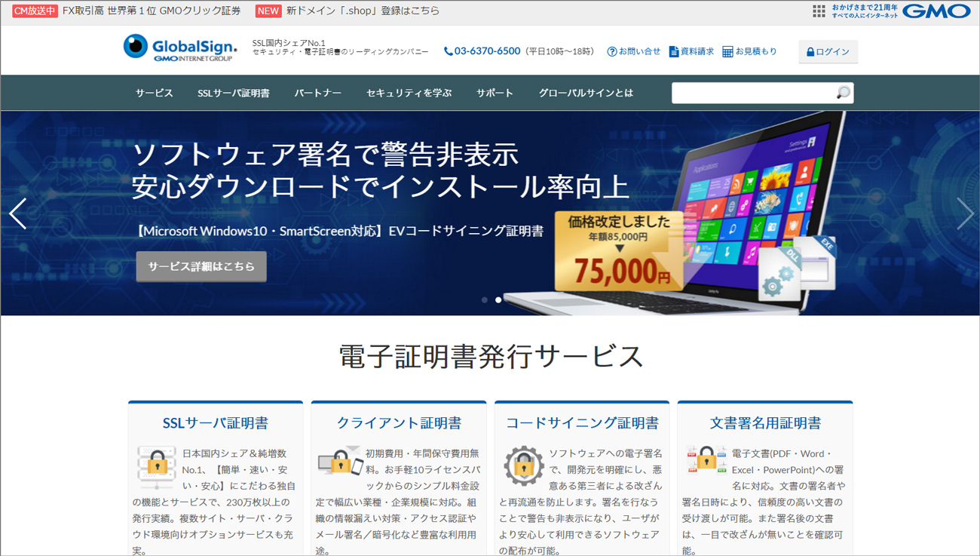Go to previous banner slide arrow
980x556 pixels.
pyautogui.click(x=18, y=214)
